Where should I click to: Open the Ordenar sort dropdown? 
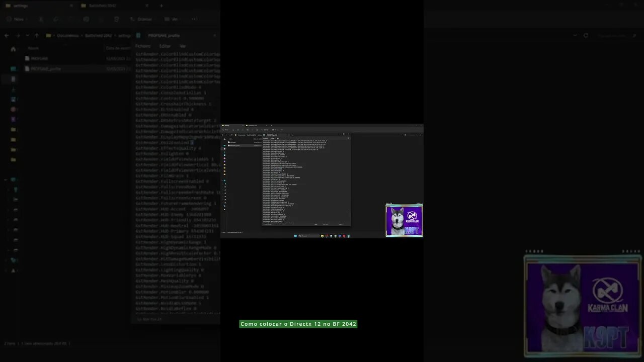[142, 19]
